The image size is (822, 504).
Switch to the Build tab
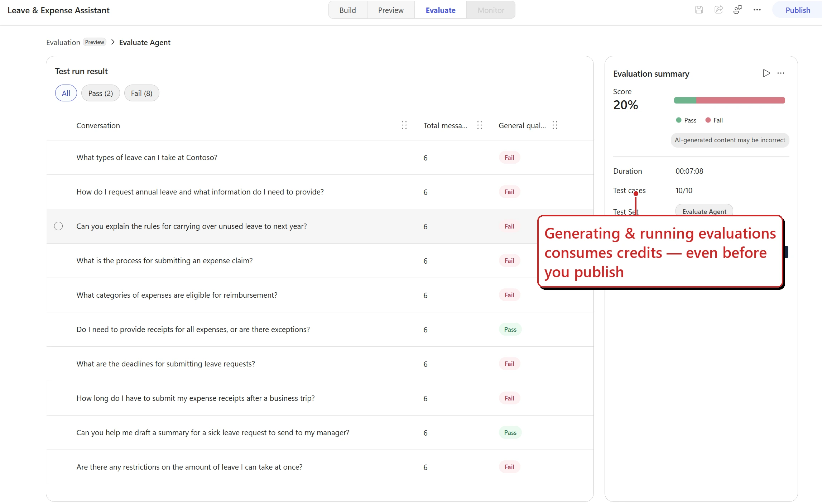pos(347,10)
